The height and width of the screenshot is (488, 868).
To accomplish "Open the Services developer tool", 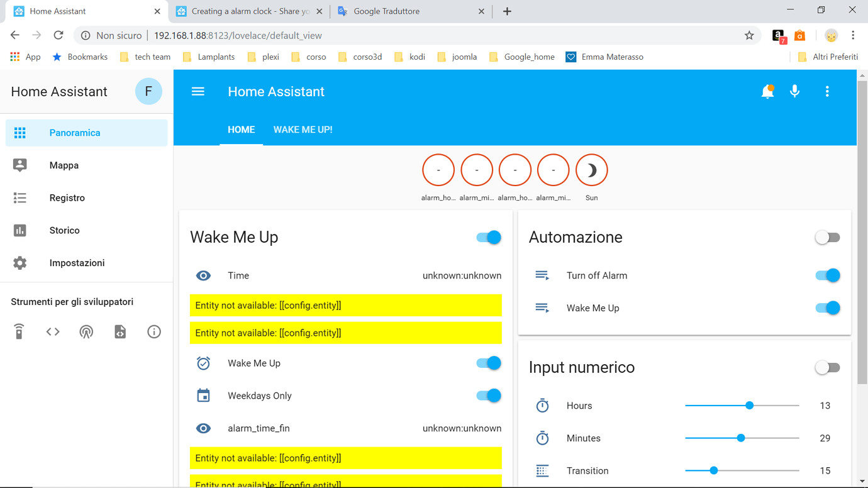I will click(x=19, y=331).
